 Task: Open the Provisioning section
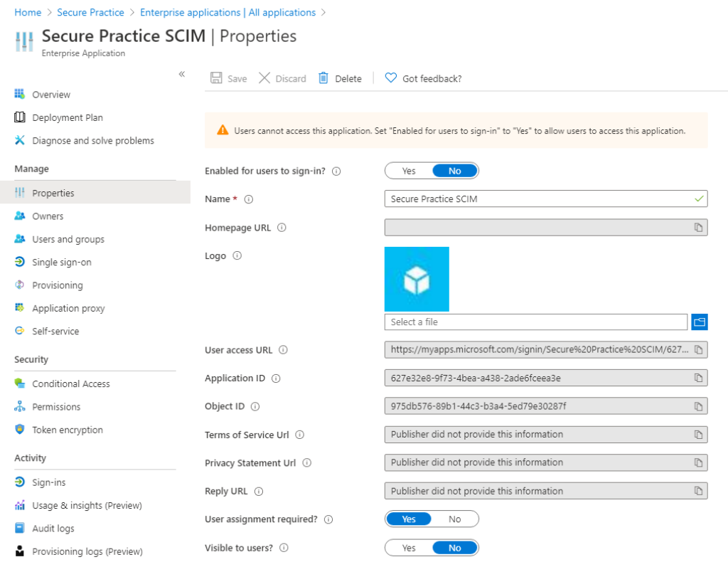coord(57,285)
